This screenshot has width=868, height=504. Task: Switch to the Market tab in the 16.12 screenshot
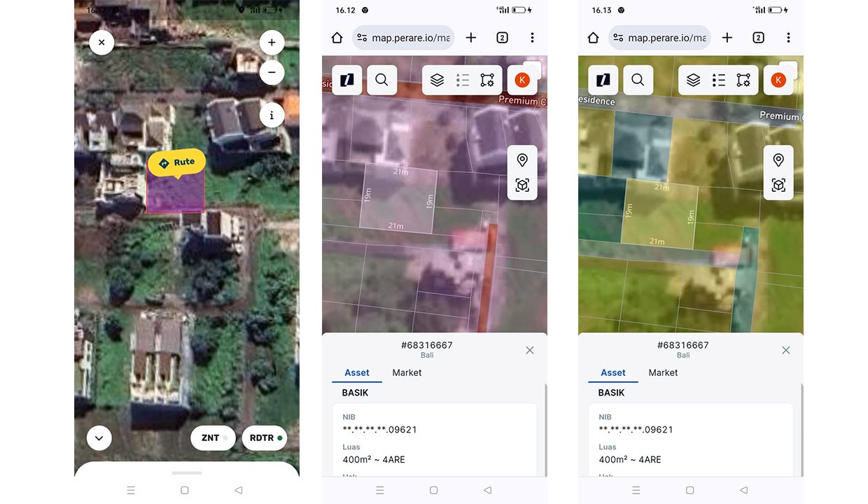[407, 372]
